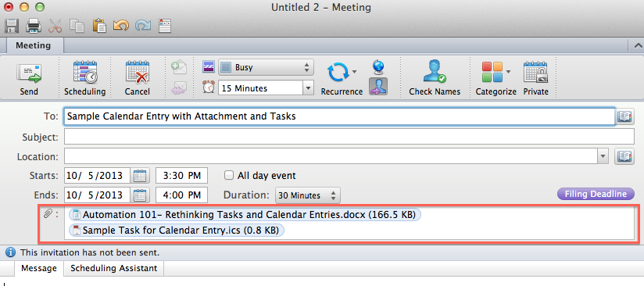The height and width of the screenshot is (286, 644).
Task: Click the Save disk icon
Action: point(12,26)
